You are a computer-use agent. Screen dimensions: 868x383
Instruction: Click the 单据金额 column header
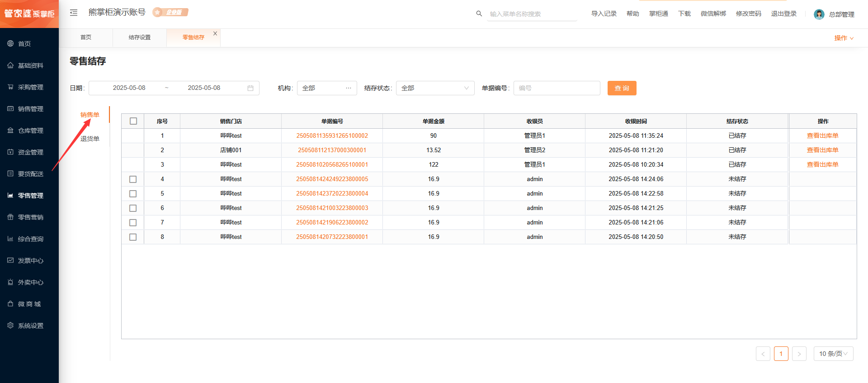pos(434,121)
